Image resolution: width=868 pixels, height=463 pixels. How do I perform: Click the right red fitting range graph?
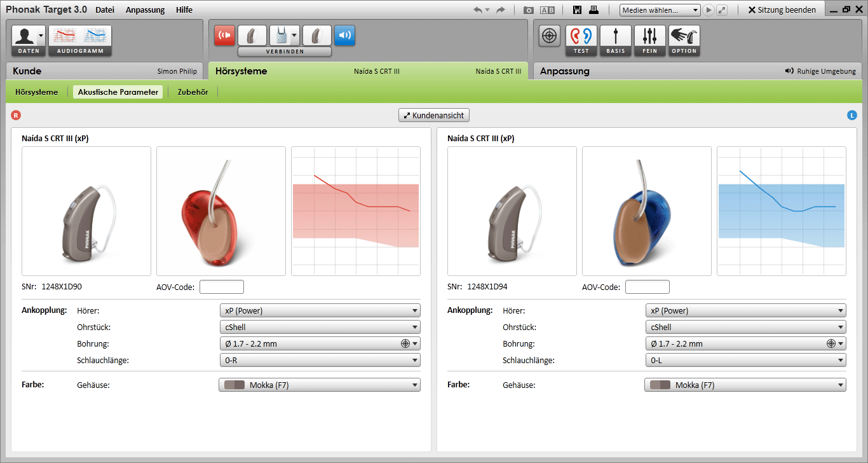click(356, 211)
